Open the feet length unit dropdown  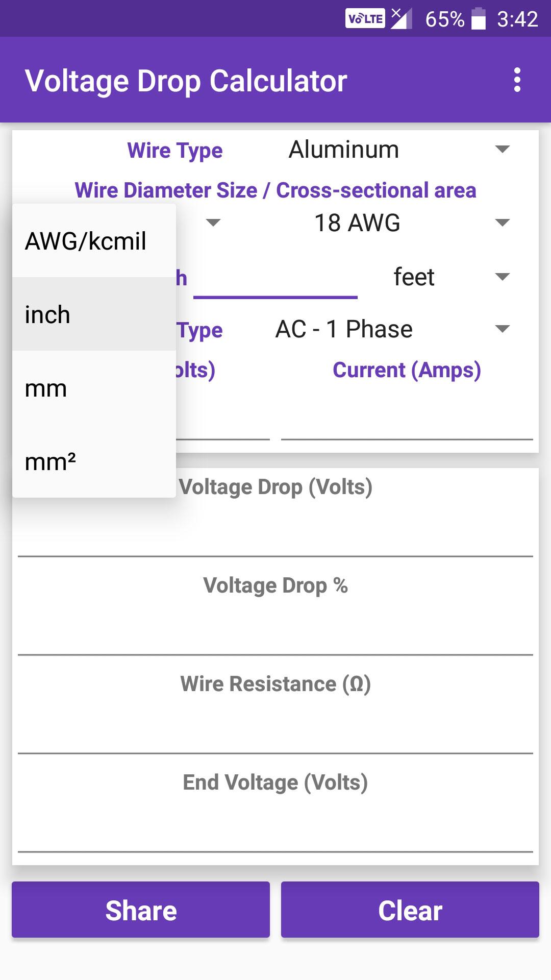coord(443,277)
